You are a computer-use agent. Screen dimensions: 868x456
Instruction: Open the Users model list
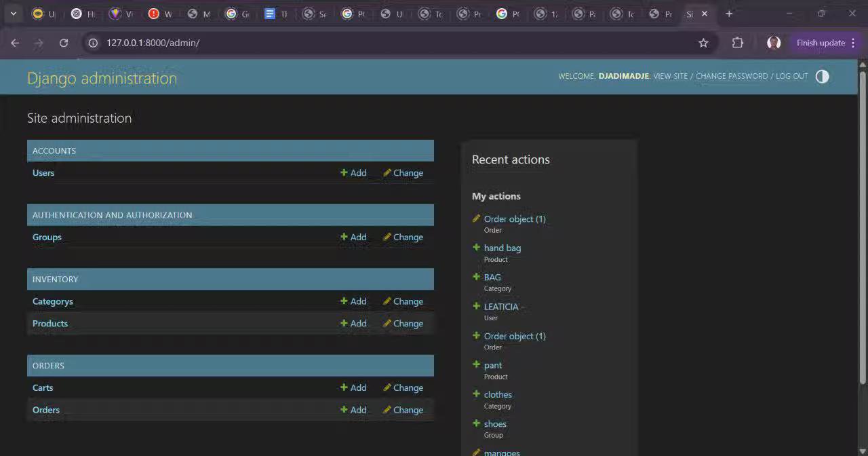[x=43, y=173]
